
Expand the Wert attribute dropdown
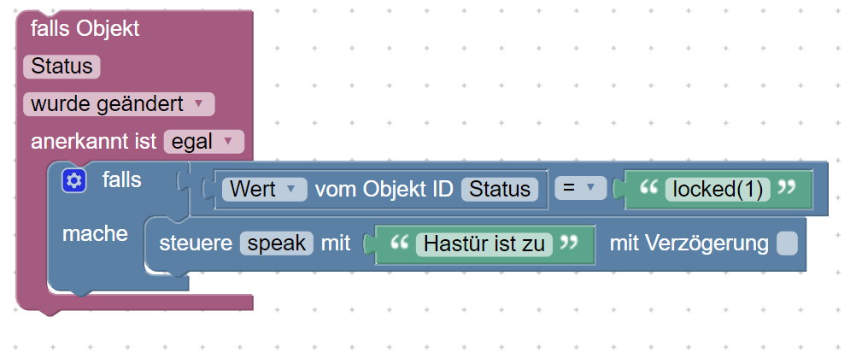[x=264, y=189]
